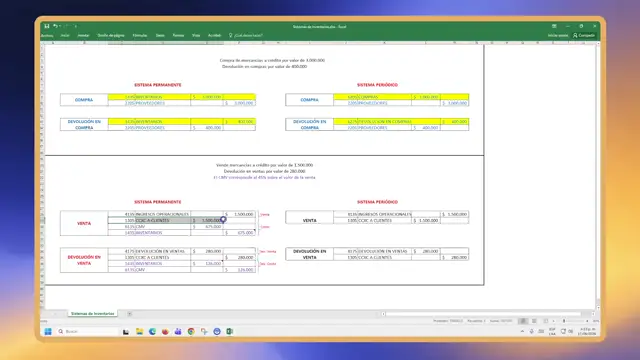Select the INGRESOS OPERACIONALES cell under Sistema Permanente
The image size is (640, 360).
163,214
